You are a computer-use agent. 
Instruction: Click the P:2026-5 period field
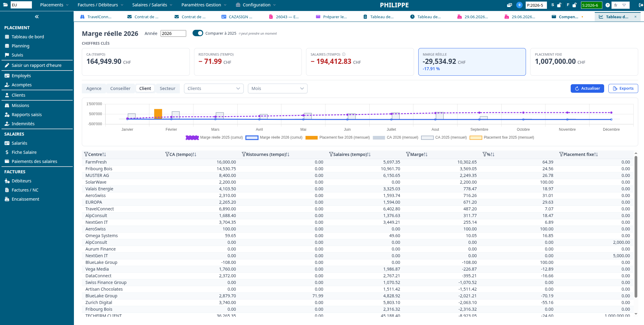pos(536,5)
